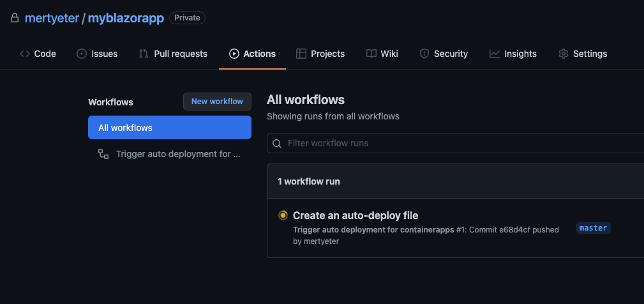Image resolution: width=644 pixels, height=304 pixels.
Task: Open the Trigger auto deployment workflow in the sidebar
Action: coord(170,154)
